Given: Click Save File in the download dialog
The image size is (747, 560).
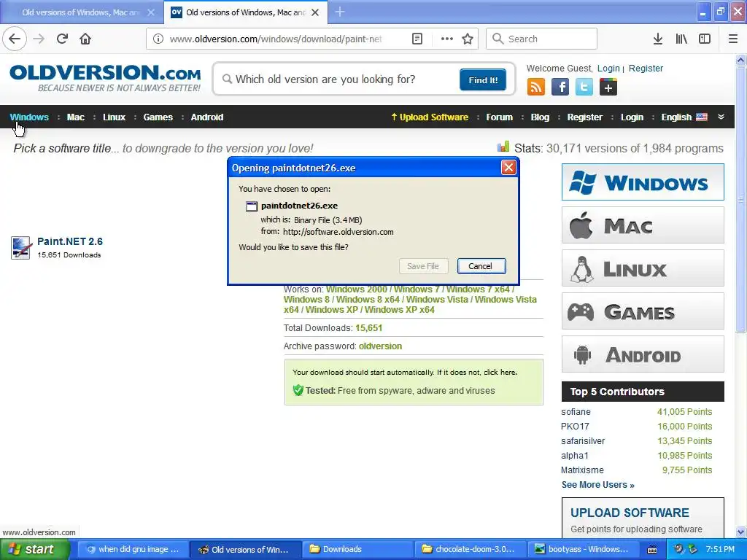Looking at the screenshot, I should click(423, 265).
